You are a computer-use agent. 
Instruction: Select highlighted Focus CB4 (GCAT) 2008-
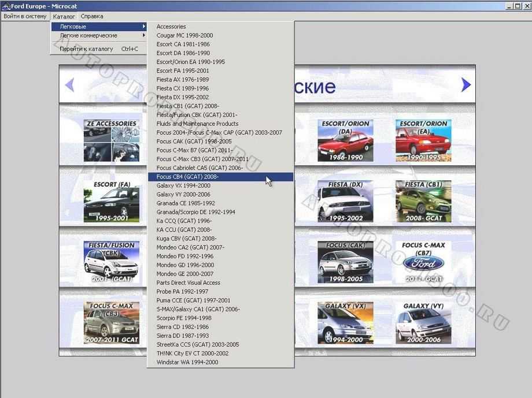220,177
